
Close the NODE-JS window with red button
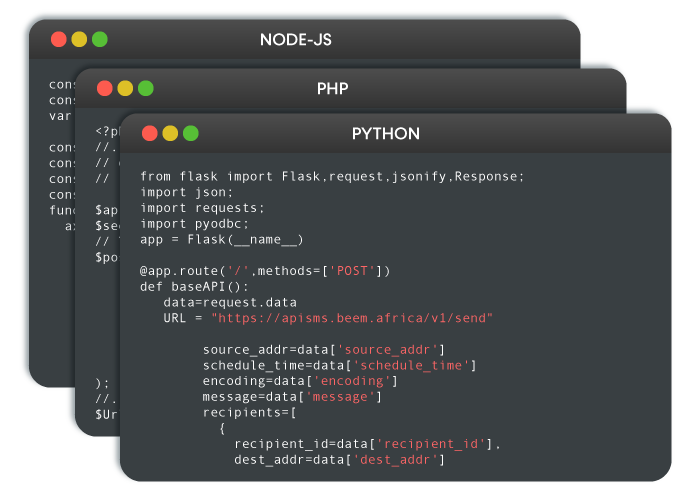(x=58, y=39)
